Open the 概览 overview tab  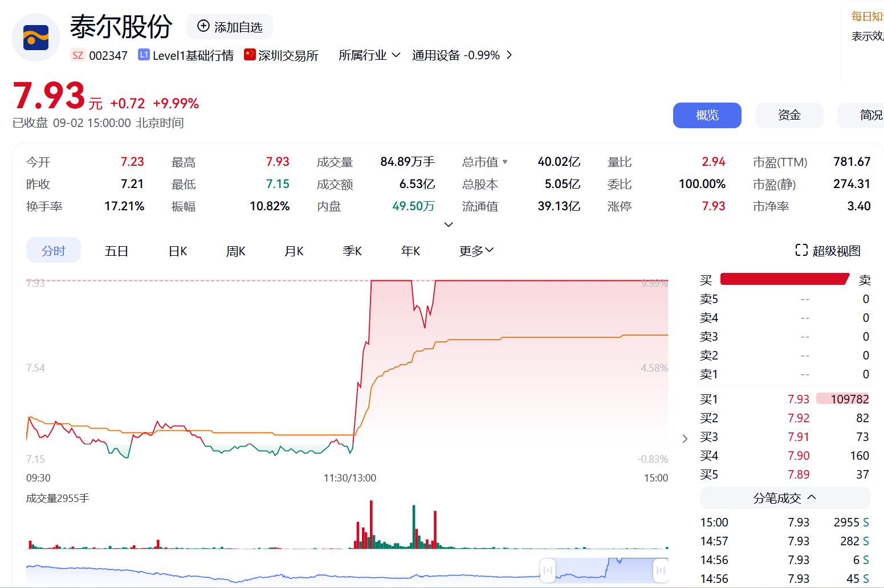[x=707, y=115]
